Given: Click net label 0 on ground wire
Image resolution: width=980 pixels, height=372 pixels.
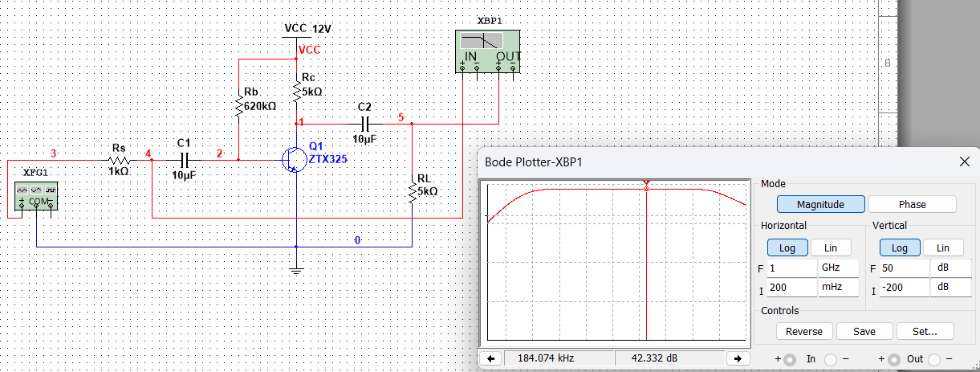Looking at the screenshot, I should coord(358,240).
